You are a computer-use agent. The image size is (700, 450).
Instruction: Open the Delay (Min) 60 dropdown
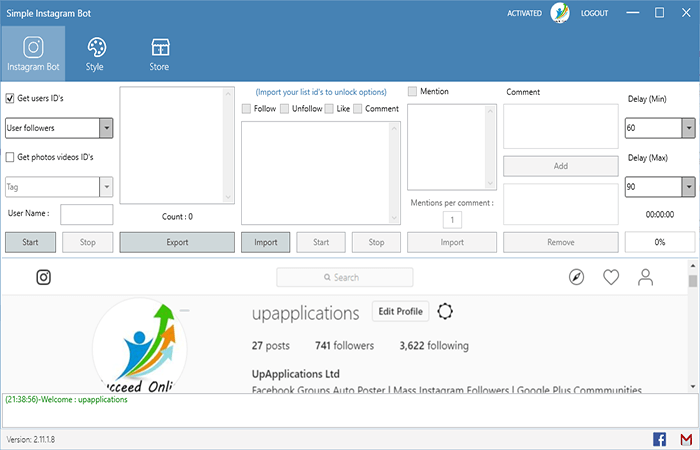click(688, 128)
